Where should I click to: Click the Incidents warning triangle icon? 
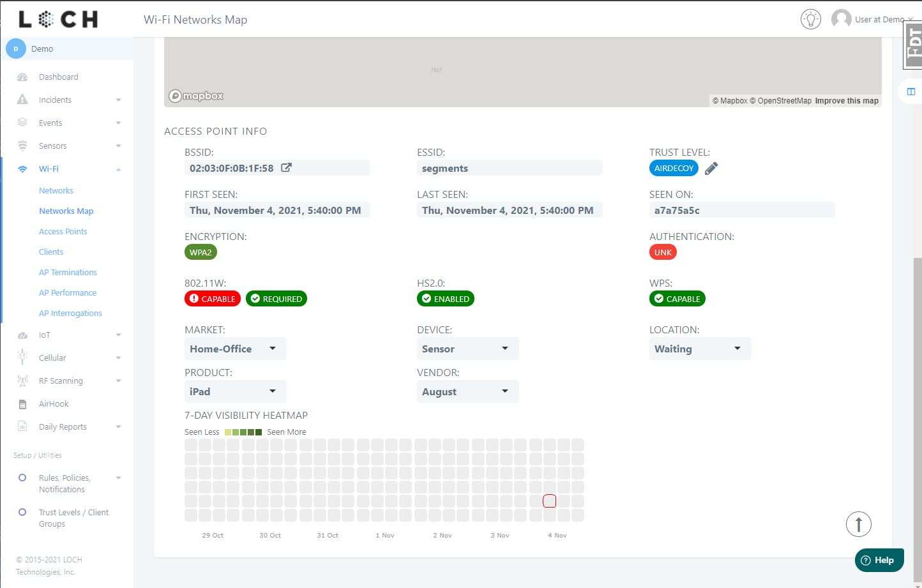(x=22, y=100)
